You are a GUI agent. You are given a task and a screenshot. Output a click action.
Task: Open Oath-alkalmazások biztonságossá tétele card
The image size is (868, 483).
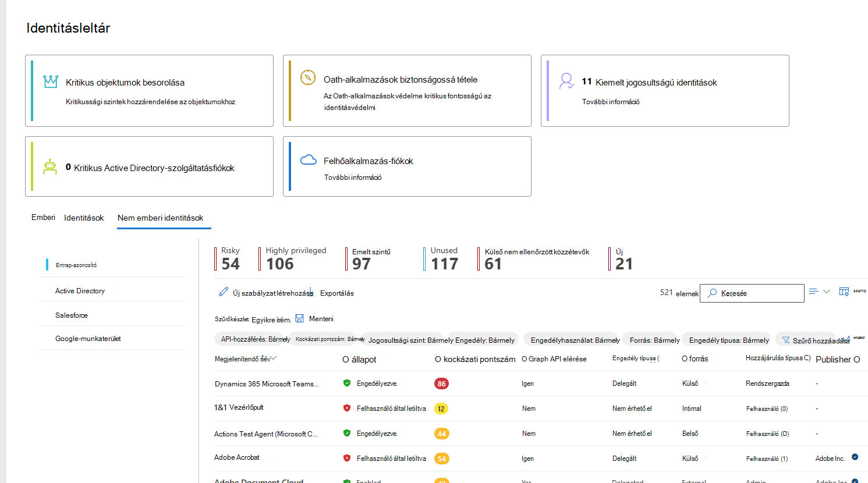(x=407, y=91)
